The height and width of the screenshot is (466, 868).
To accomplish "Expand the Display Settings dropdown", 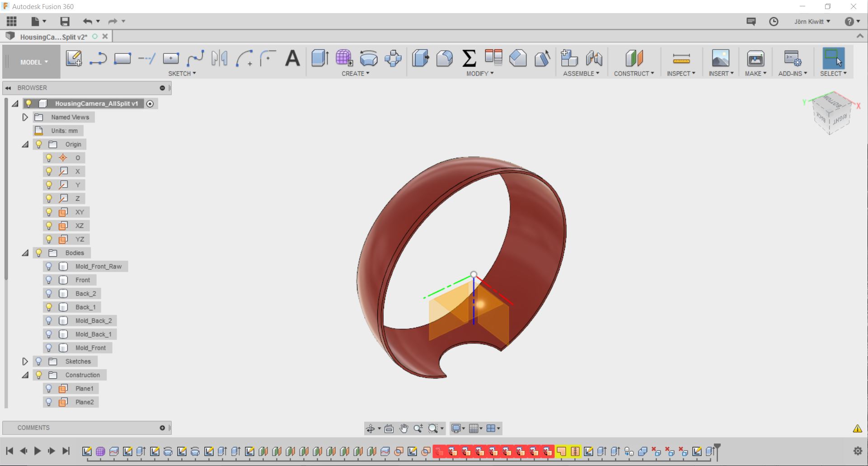I will (x=458, y=428).
